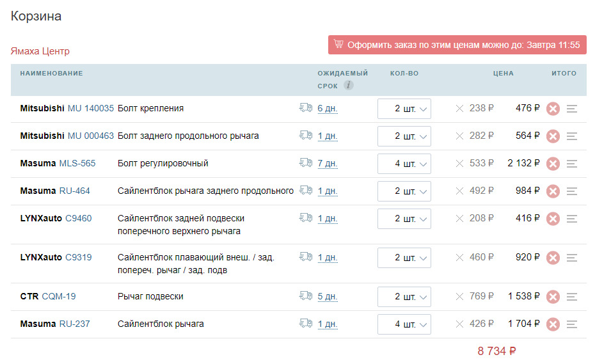Click 6 дн. delivery term for MU 140035
The height and width of the screenshot is (364, 595).
tap(328, 109)
